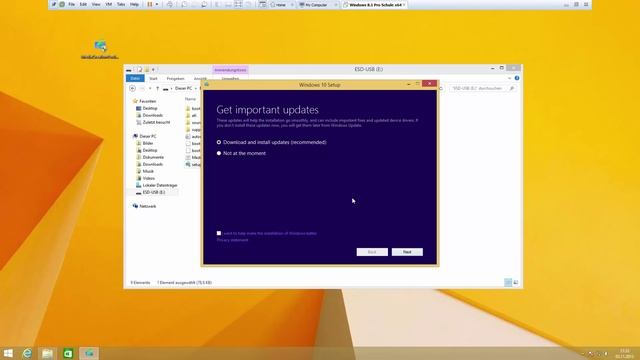The width and height of the screenshot is (640, 360).
Task: Switch Explorer to large icons view
Action: [516, 282]
